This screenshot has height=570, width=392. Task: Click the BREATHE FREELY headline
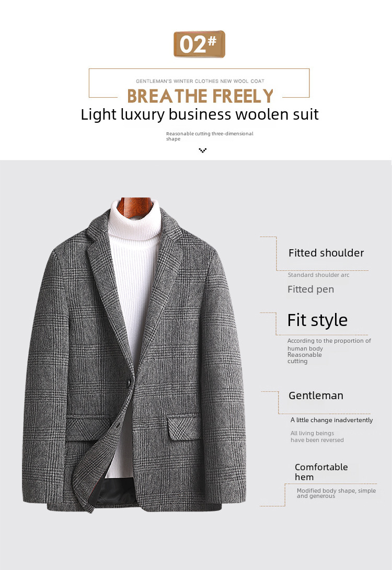(x=200, y=96)
